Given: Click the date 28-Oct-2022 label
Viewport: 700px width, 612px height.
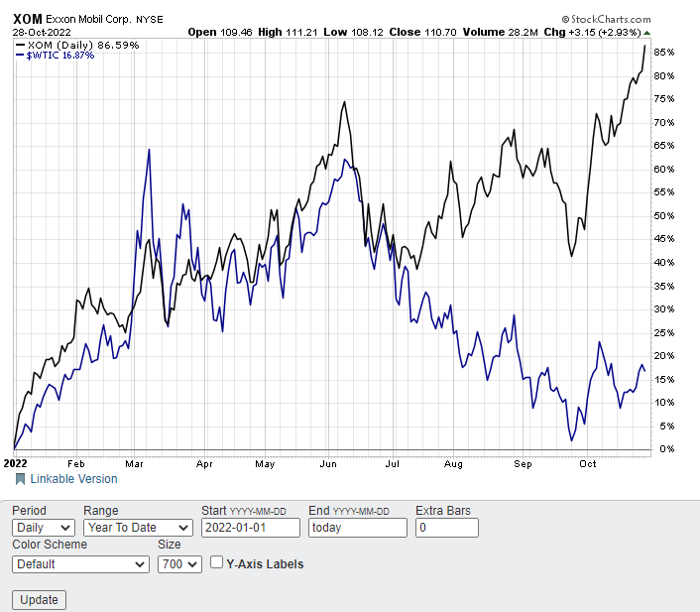Looking at the screenshot, I should 42,32.
